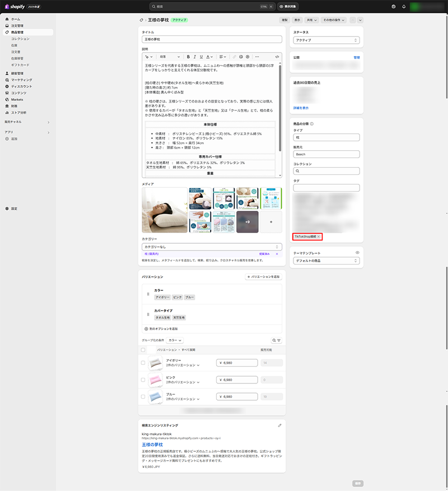The width and height of the screenshot is (448, 491).
Task: Go to コレクション under 商品管理
Action: (x=20, y=39)
